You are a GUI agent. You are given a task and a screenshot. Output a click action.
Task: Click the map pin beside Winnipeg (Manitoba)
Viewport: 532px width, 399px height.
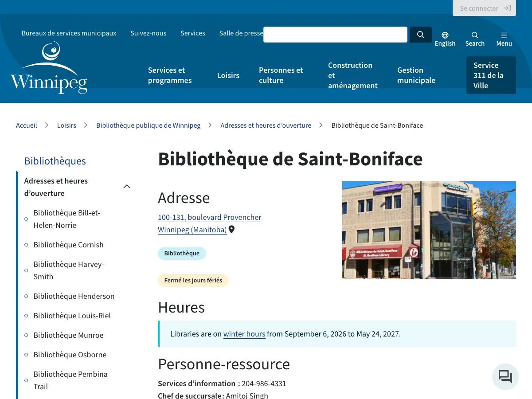click(x=231, y=230)
